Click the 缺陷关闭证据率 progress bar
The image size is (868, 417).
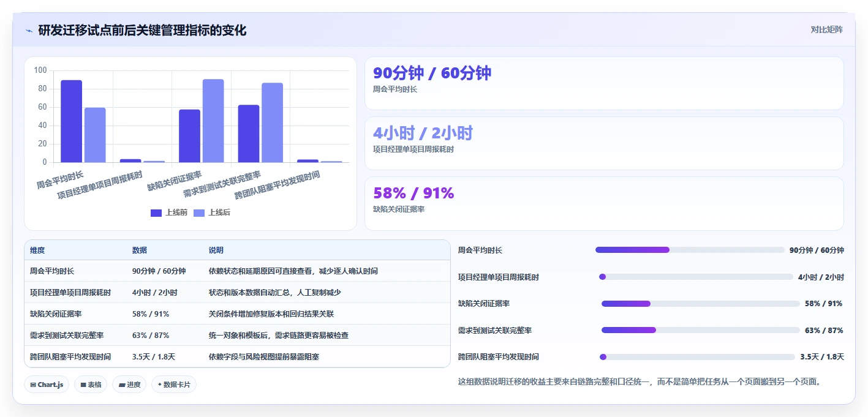coord(701,304)
